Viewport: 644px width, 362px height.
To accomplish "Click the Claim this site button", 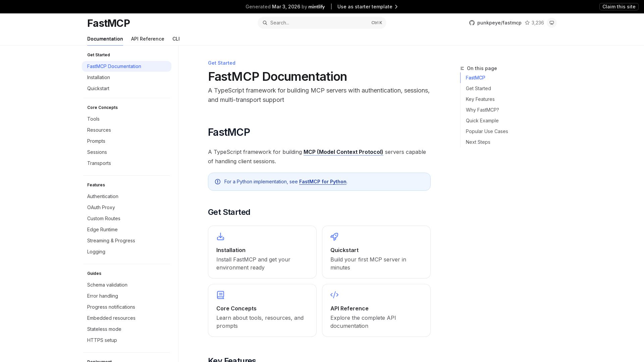I will tap(619, 7).
